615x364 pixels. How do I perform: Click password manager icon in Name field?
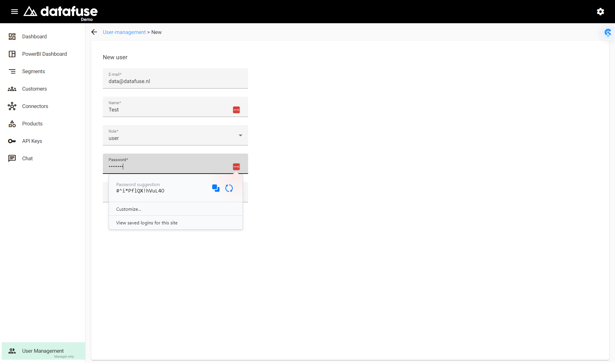236,110
